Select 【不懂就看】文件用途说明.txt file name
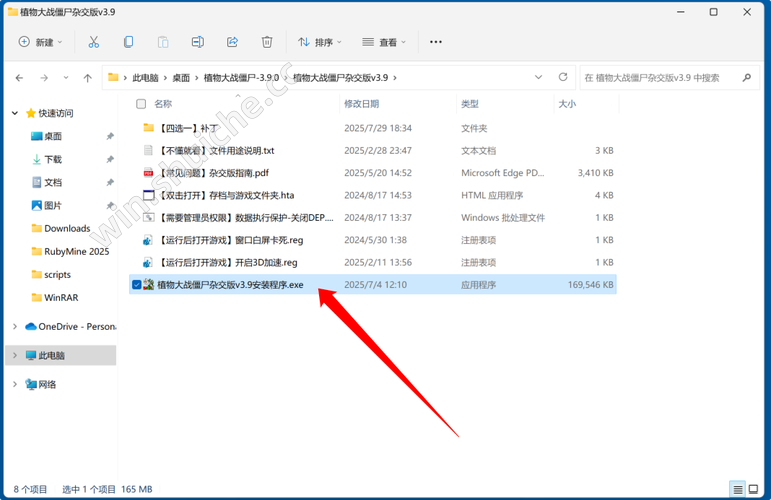The image size is (771, 500). (x=216, y=150)
